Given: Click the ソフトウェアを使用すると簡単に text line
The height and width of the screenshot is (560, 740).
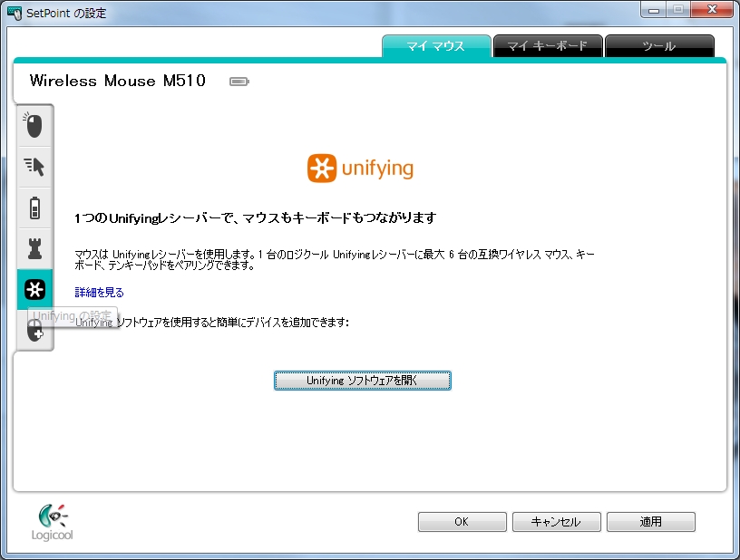Looking at the screenshot, I should (x=212, y=322).
